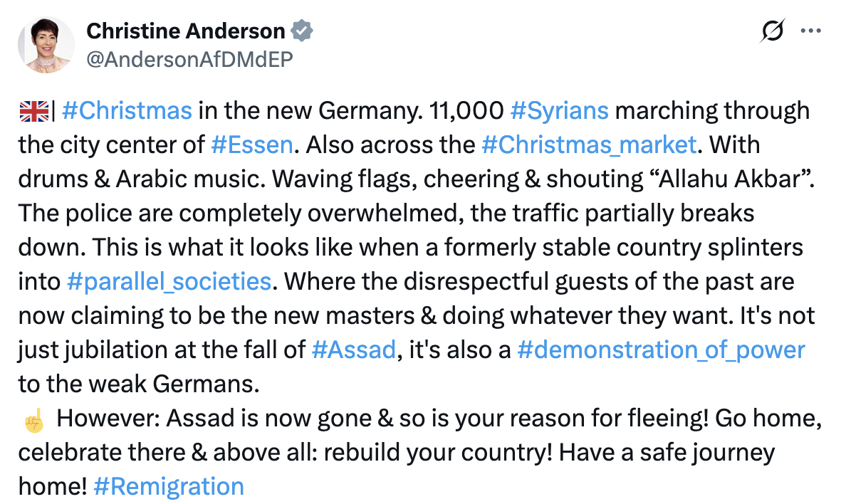Click the pointing finger emoji
This screenshot has width=846, height=504.
point(33,419)
